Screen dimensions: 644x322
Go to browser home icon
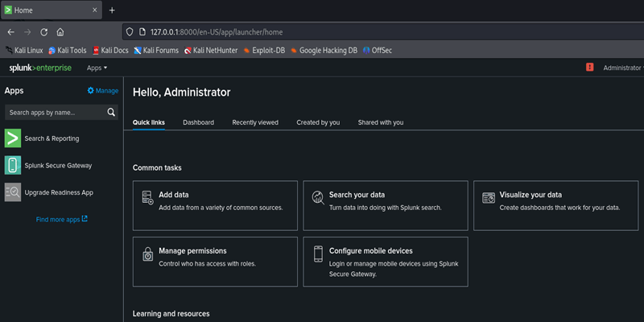[60, 31]
